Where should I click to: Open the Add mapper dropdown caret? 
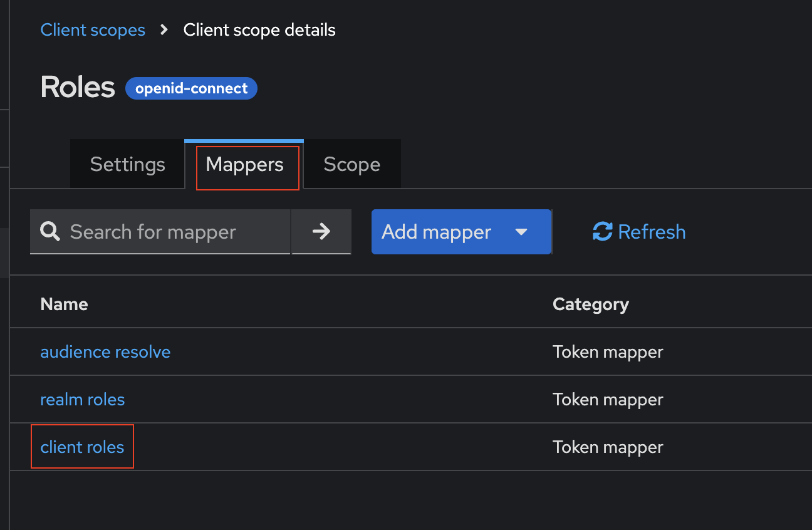coord(521,232)
